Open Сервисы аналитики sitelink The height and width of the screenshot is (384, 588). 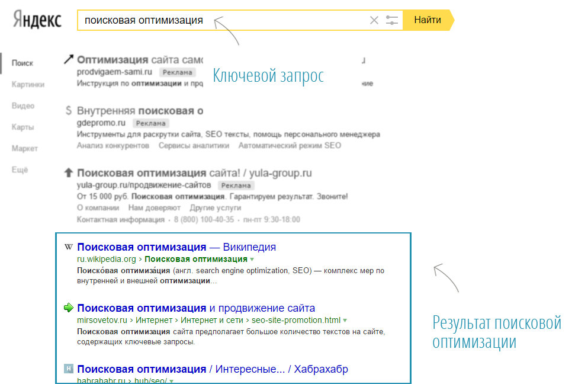click(194, 146)
